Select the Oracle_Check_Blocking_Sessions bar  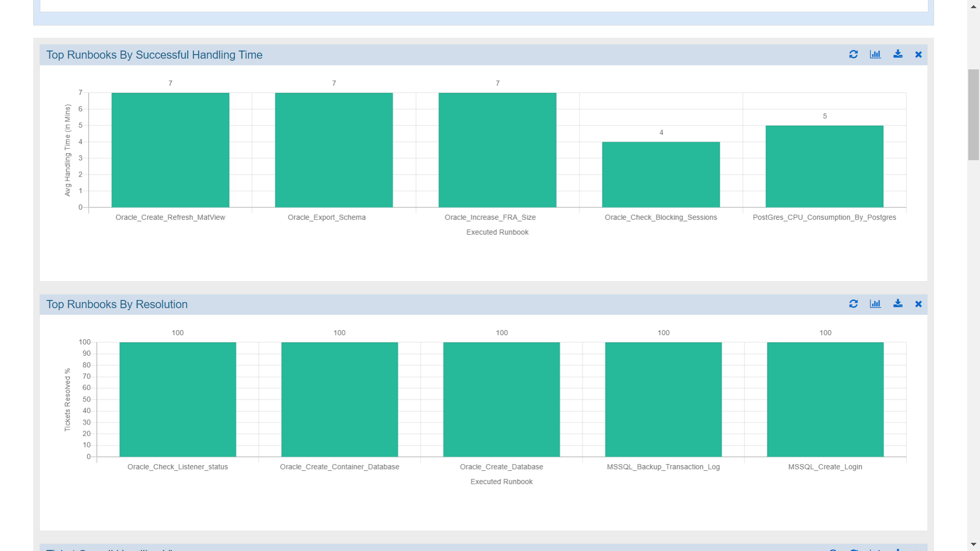[661, 174]
